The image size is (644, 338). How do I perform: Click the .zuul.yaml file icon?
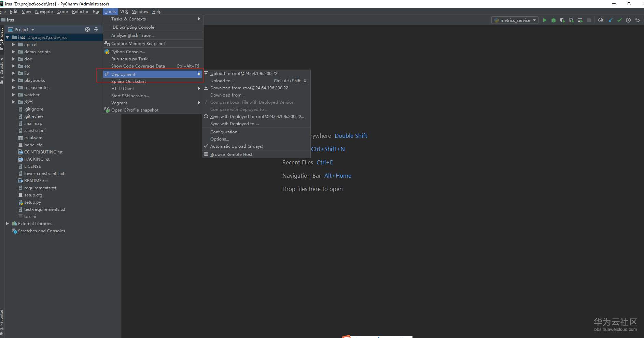(x=20, y=138)
